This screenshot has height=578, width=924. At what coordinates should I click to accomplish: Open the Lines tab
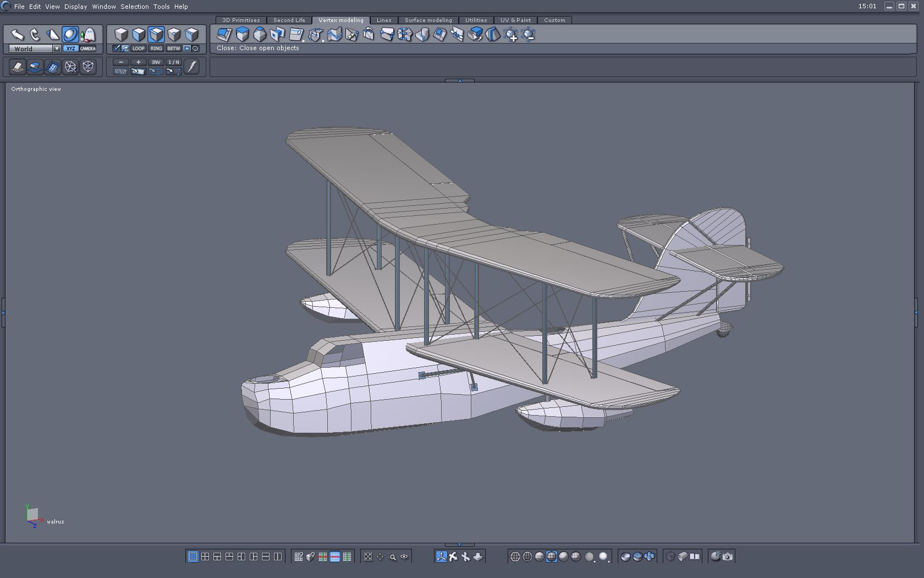point(384,20)
